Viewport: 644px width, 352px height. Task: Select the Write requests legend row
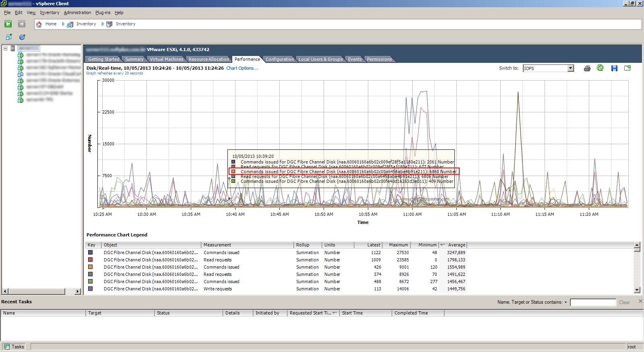277,289
